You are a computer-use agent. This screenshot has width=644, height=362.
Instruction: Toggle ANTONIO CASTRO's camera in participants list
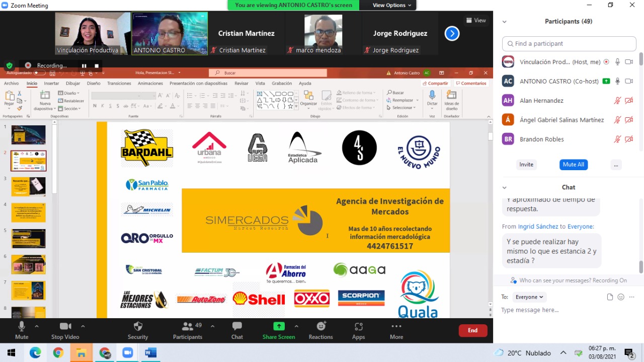coord(629,81)
